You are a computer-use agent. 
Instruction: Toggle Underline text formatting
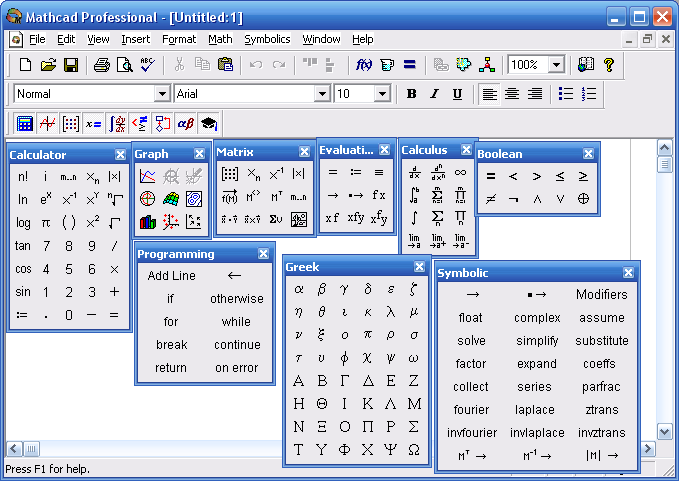point(457,94)
